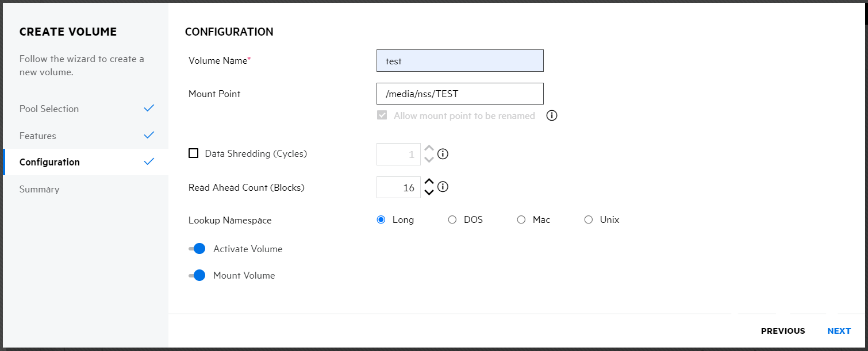The height and width of the screenshot is (351, 868).
Task: Click info icon beside Data Shredding cycles
Action: pos(443,154)
